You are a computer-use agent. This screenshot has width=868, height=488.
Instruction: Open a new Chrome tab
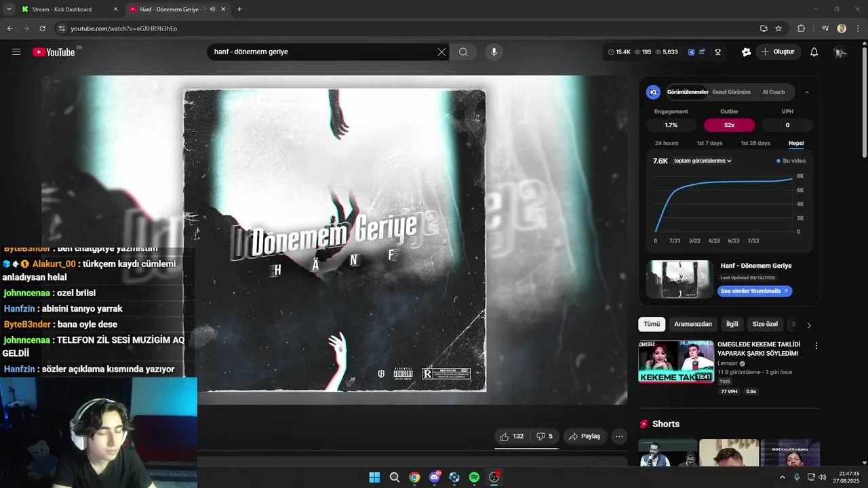(239, 9)
